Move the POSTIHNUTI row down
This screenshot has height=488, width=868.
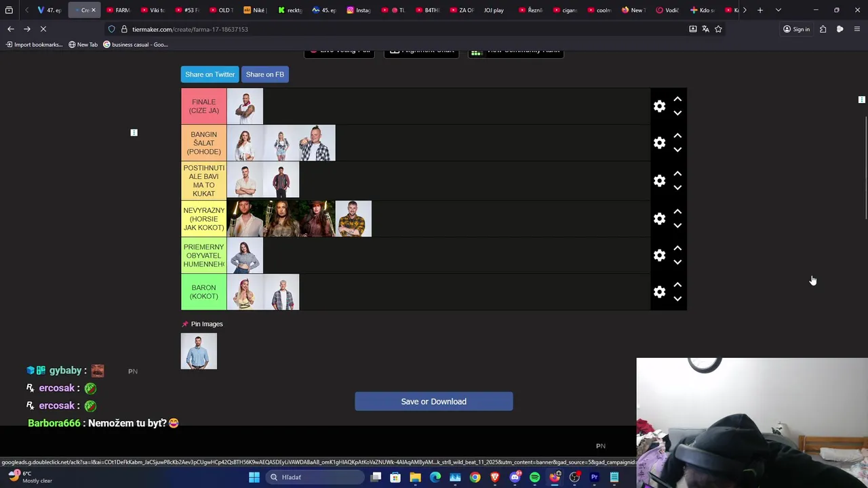[x=677, y=188]
